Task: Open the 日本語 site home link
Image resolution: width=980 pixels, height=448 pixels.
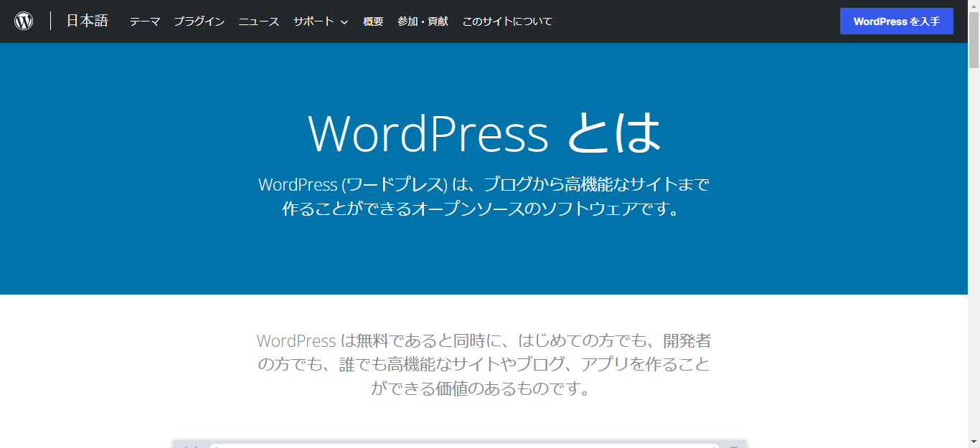Action: (x=88, y=21)
